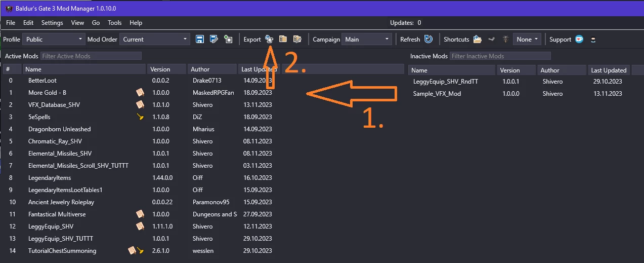644x263 pixels.
Task: Click the second Shortcuts icon after folder
Action: click(x=491, y=39)
